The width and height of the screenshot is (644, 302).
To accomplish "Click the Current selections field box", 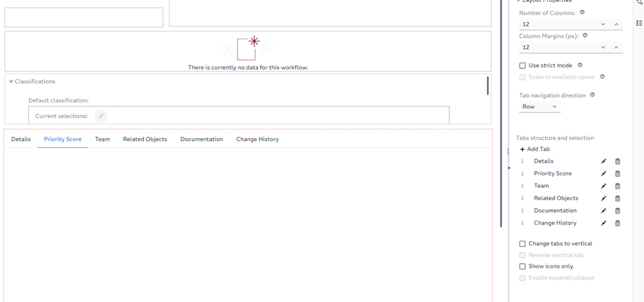I will point(239,115).
